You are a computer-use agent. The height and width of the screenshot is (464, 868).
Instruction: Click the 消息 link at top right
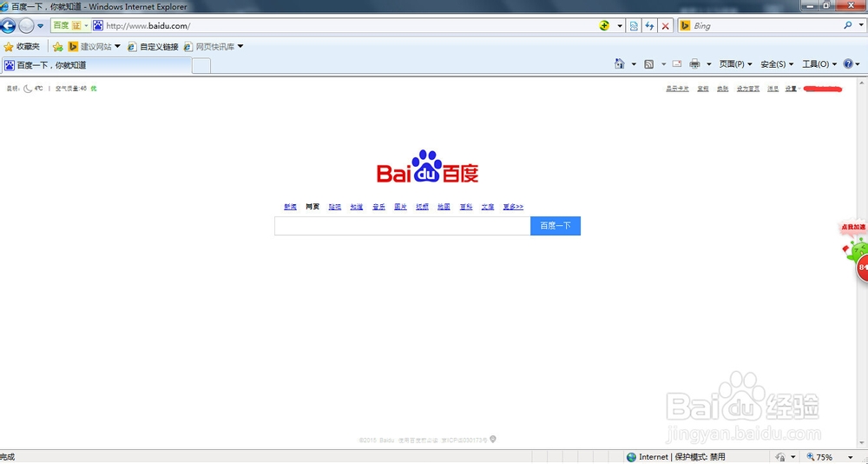coord(773,89)
